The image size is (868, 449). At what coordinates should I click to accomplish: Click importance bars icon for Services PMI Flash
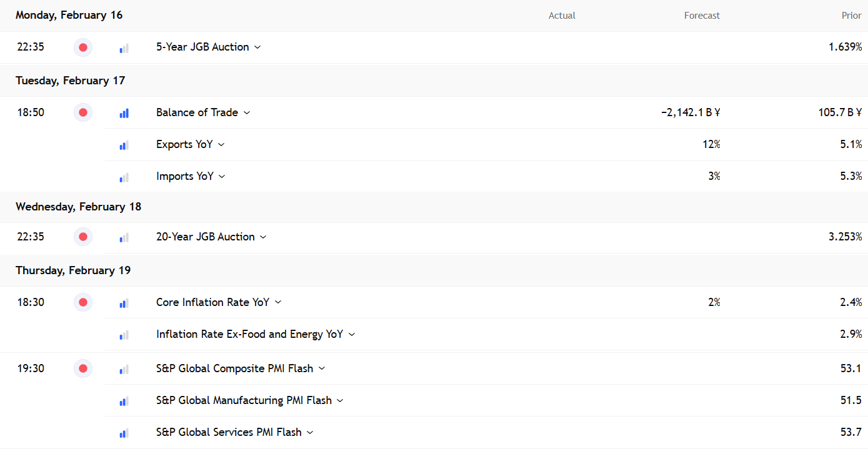(x=124, y=433)
